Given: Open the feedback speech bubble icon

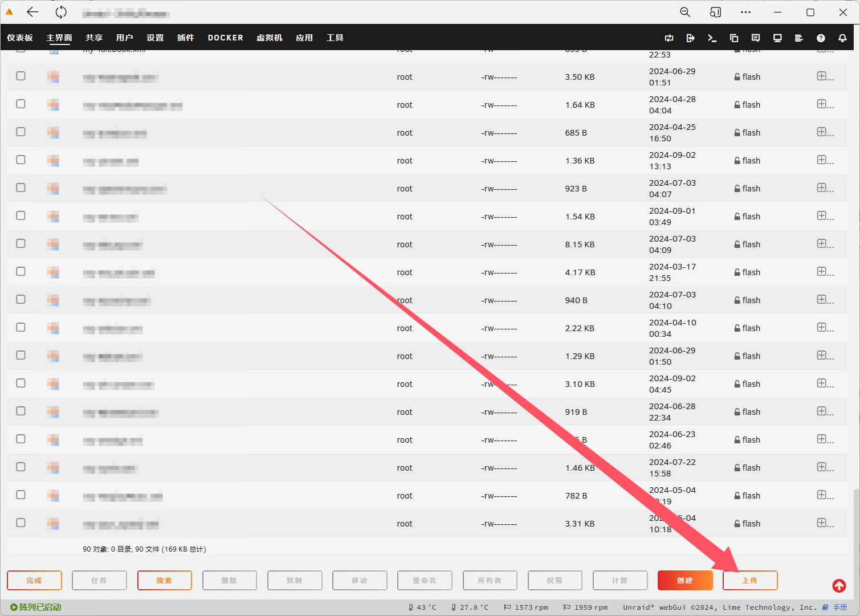Looking at the screenshot, I should [756, 38].
